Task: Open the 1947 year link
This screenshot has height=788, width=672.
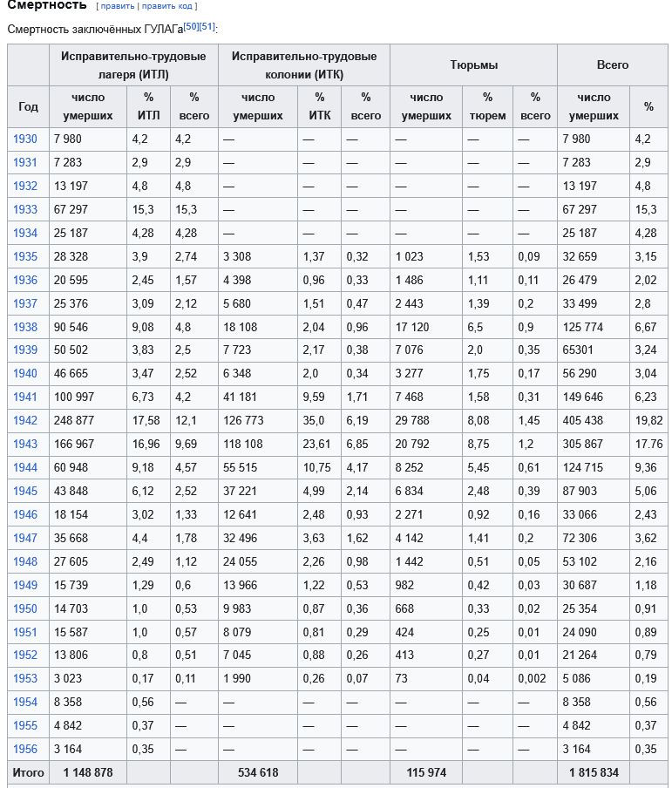Action: click(x=25, y=538)
